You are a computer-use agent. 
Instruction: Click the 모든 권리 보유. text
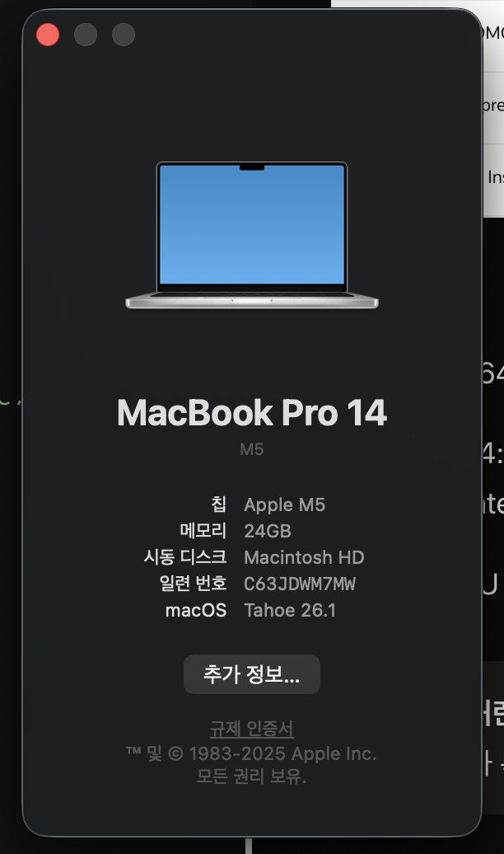[251, 777]
